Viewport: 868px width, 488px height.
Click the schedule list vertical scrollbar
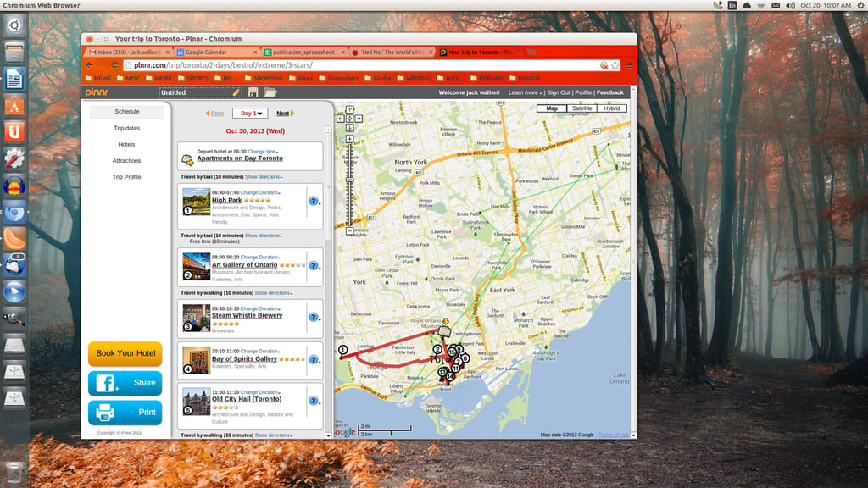click(328, 186)
